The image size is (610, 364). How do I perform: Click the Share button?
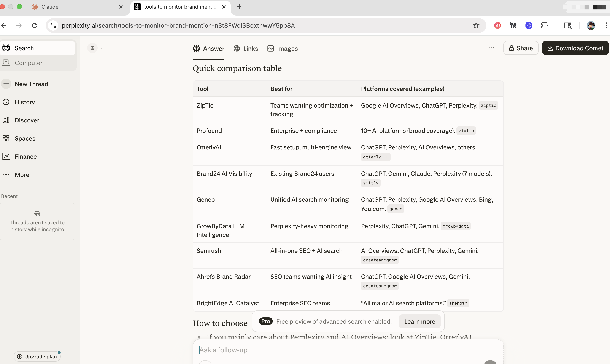(520, 48)
